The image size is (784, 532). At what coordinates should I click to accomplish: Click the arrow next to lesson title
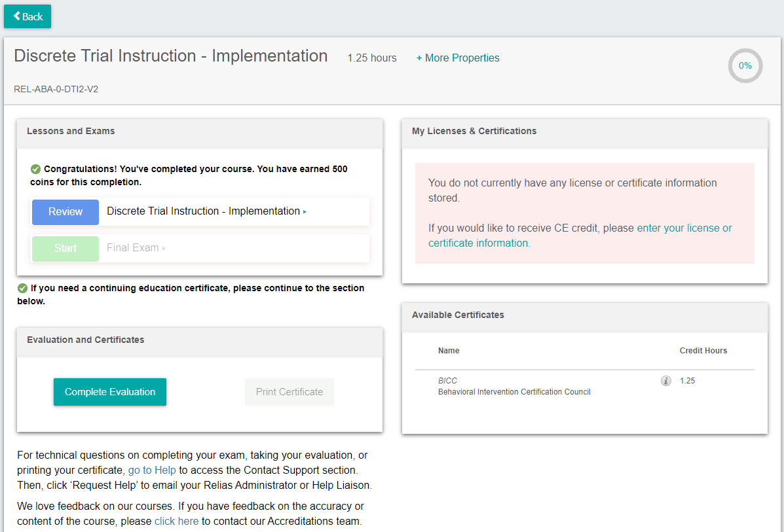[x=305, y=212]
